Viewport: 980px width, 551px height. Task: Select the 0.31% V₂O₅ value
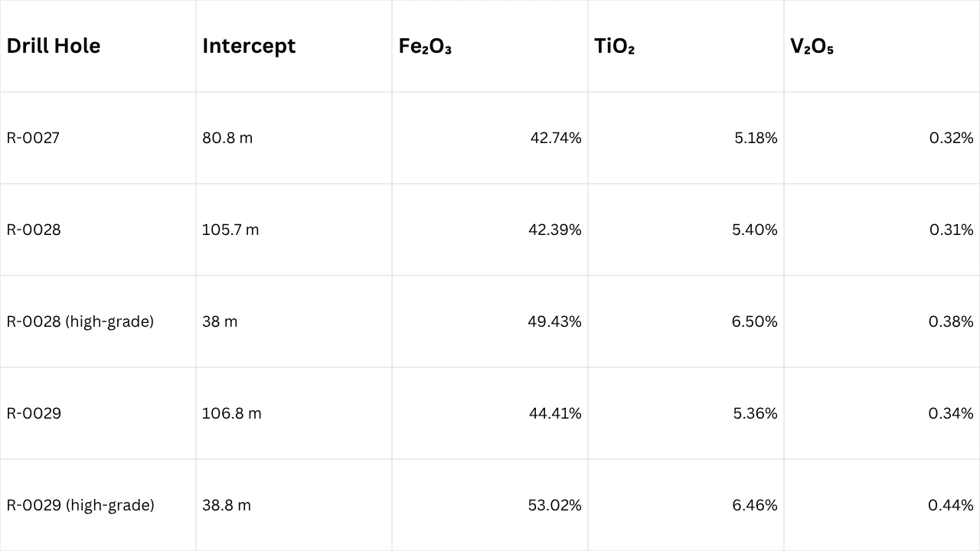tap(951, 230)
